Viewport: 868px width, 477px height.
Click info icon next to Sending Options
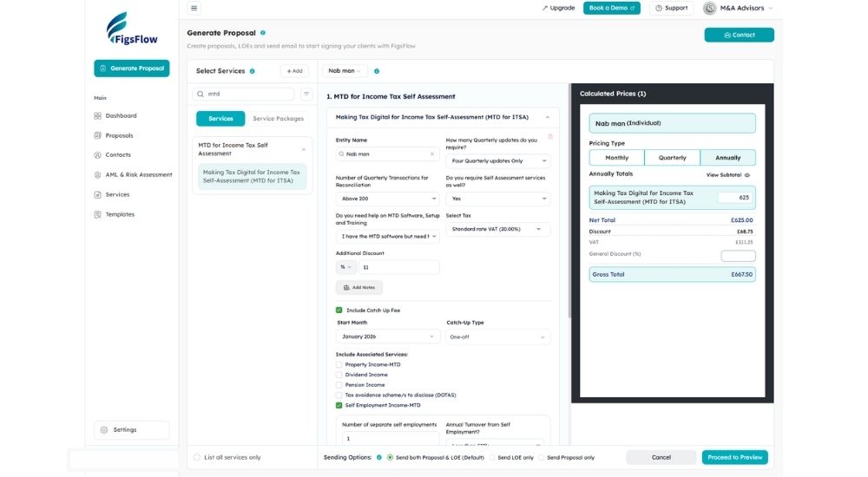point(379,458)
